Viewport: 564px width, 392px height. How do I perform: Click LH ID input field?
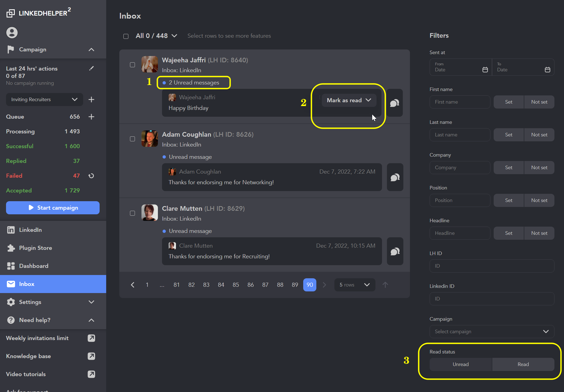click(492, 266)
